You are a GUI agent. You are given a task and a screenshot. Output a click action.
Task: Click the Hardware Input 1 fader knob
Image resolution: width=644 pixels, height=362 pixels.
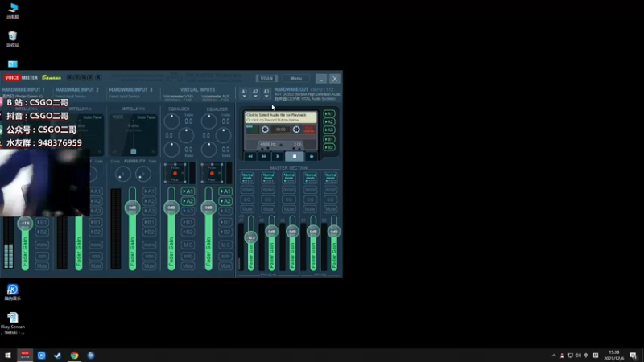tap(25, 224)
